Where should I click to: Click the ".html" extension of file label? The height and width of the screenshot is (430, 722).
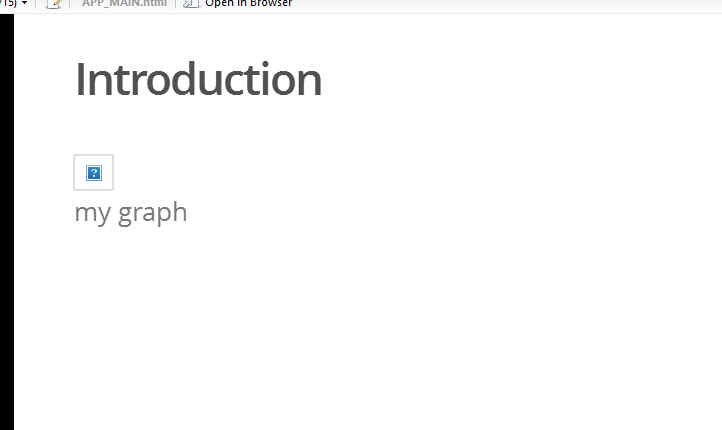point(154,4)
